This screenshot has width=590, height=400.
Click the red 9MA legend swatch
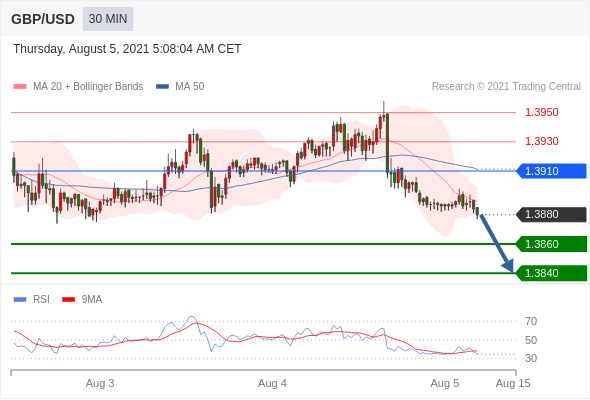tap(68, 300)
